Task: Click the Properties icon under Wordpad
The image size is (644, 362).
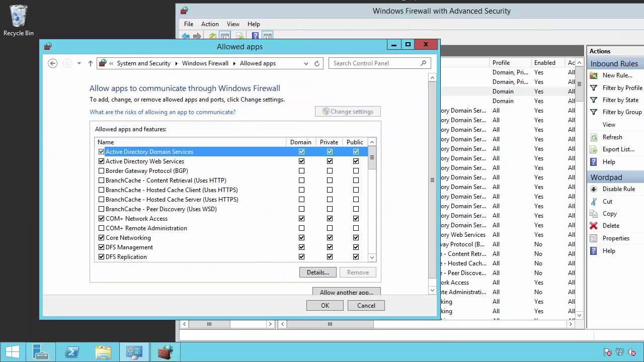Action: pos(594,238)
